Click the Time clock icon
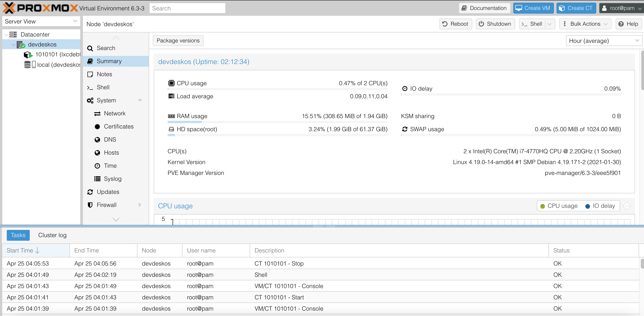Screen dimensions: 644x316 pyautogui.click(x=97, y=166)
